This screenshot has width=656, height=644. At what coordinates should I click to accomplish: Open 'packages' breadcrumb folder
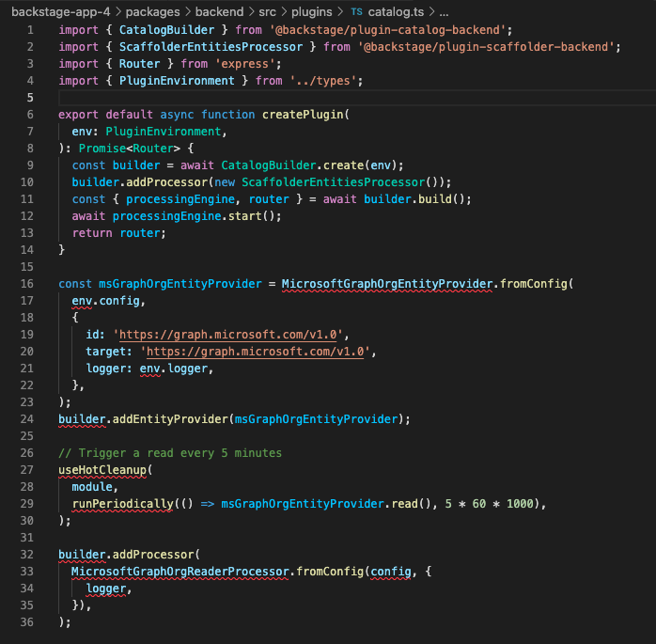[x=152, y=11]
